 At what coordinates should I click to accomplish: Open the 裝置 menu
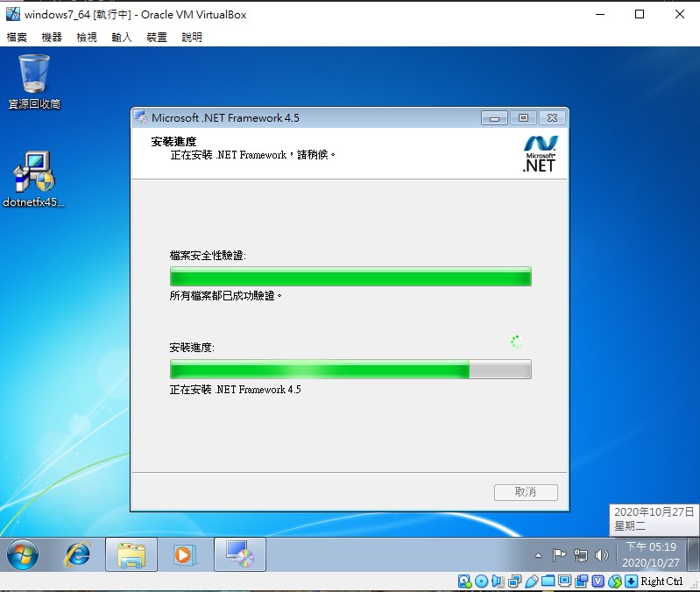157,38
